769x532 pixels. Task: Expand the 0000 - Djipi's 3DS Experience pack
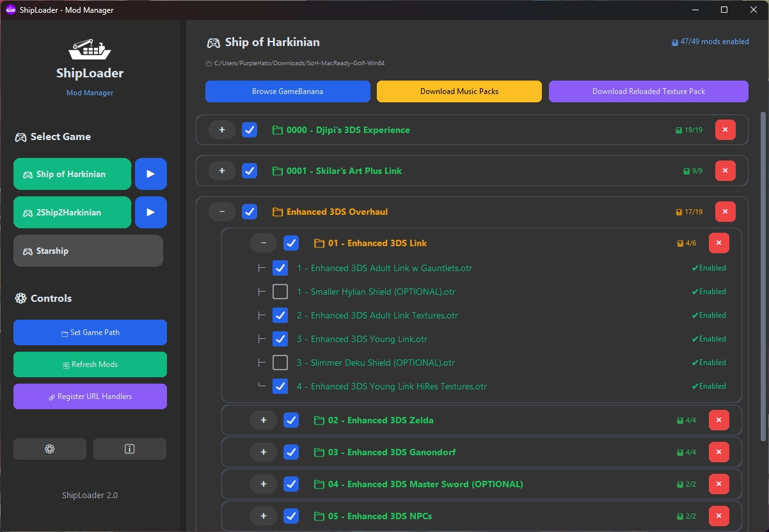(x=221, y=130)
